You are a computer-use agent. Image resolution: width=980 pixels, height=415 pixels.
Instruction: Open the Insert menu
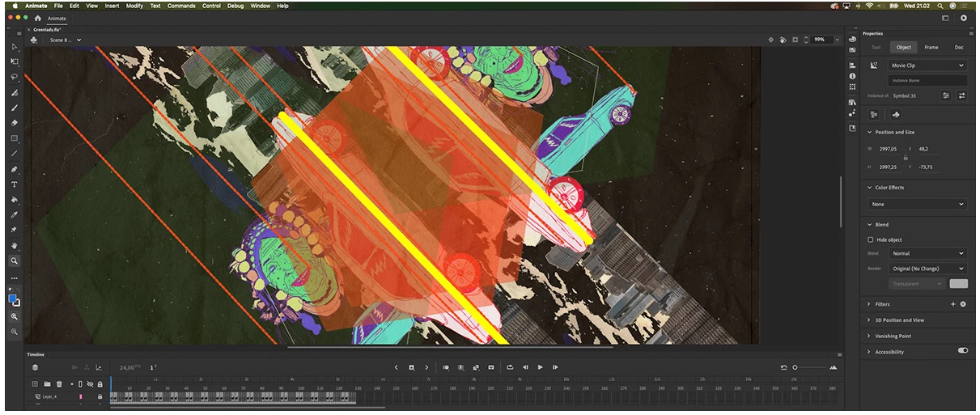(112, 6)
